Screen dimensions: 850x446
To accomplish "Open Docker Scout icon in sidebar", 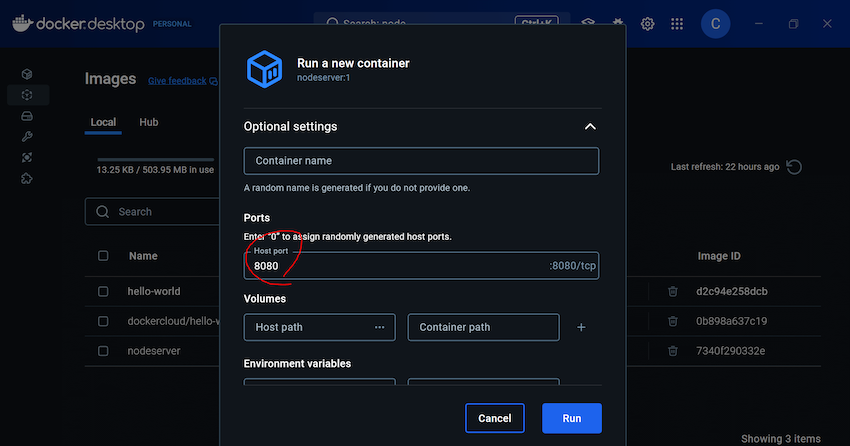I will 27,157.
